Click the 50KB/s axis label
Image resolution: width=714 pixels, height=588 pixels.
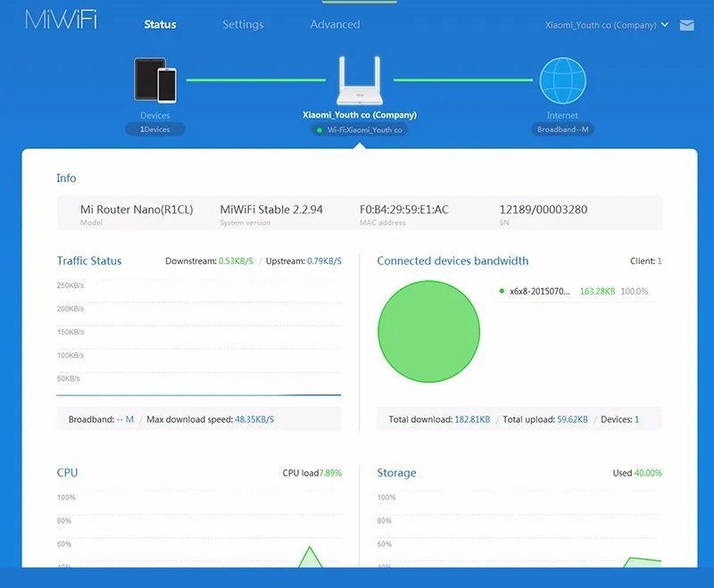click(69, 378)
